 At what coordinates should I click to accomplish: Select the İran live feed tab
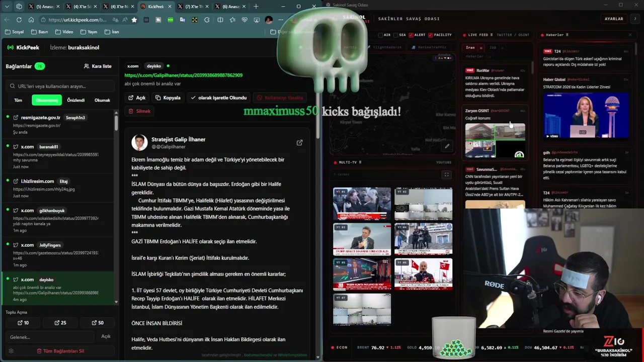click(470, 48)
